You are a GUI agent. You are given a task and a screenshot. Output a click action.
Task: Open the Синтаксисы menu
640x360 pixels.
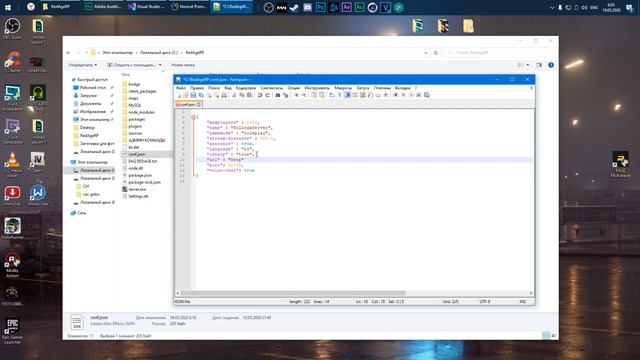click(271, 88)
